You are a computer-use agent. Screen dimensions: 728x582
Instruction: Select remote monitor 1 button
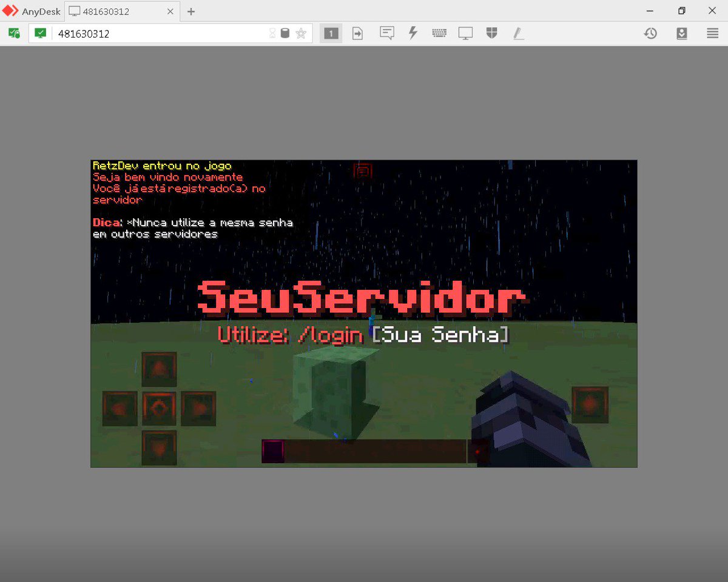[331, 33]
